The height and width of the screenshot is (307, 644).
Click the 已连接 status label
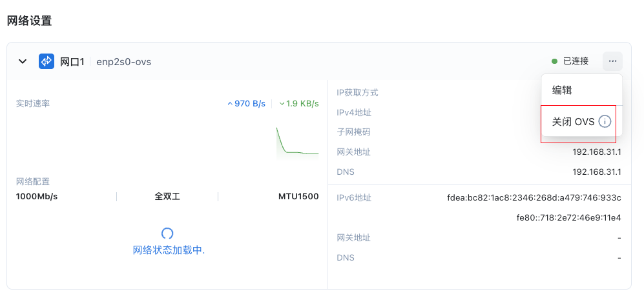(x=576, y=61)
